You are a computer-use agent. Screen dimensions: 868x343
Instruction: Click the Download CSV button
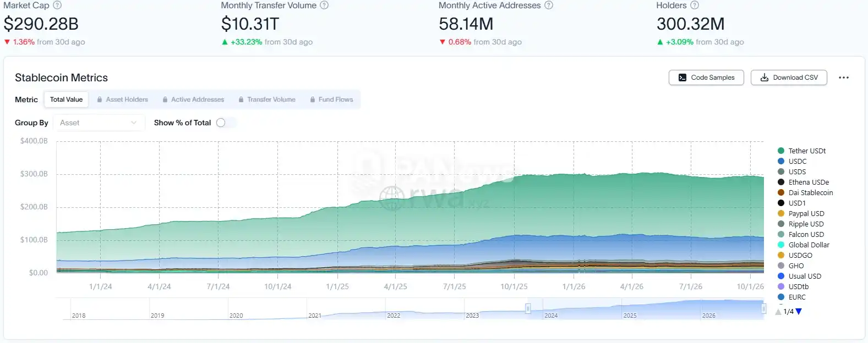point(789,78)
